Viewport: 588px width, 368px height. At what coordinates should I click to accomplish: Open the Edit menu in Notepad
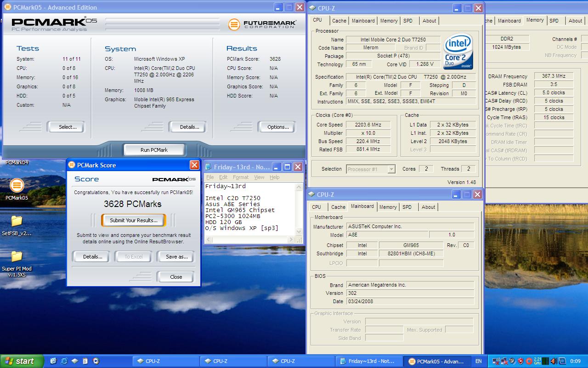click(223, 177)
